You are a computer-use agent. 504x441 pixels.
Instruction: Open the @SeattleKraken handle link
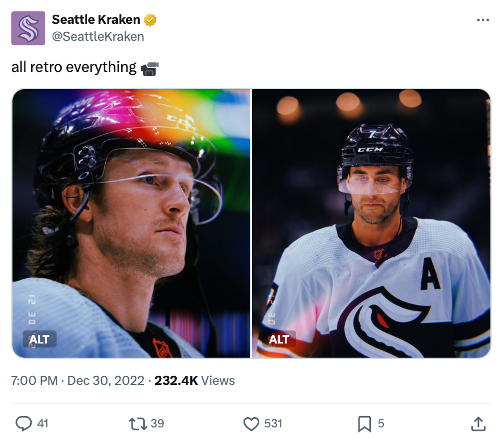(98, 37)
